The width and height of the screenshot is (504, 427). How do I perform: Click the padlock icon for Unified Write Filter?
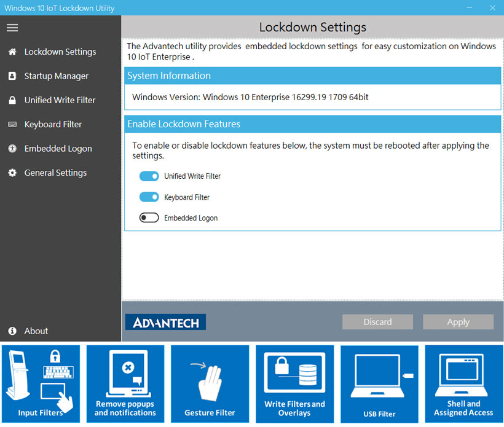12,100
